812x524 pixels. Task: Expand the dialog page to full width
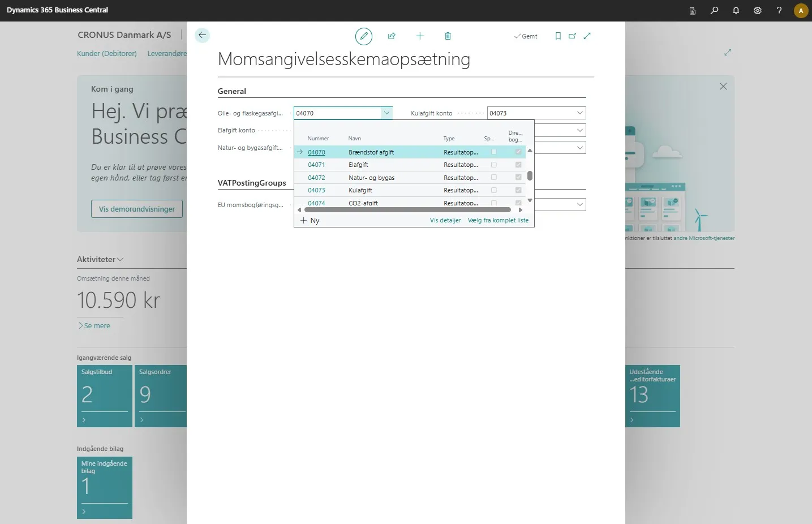click(587, 36)
